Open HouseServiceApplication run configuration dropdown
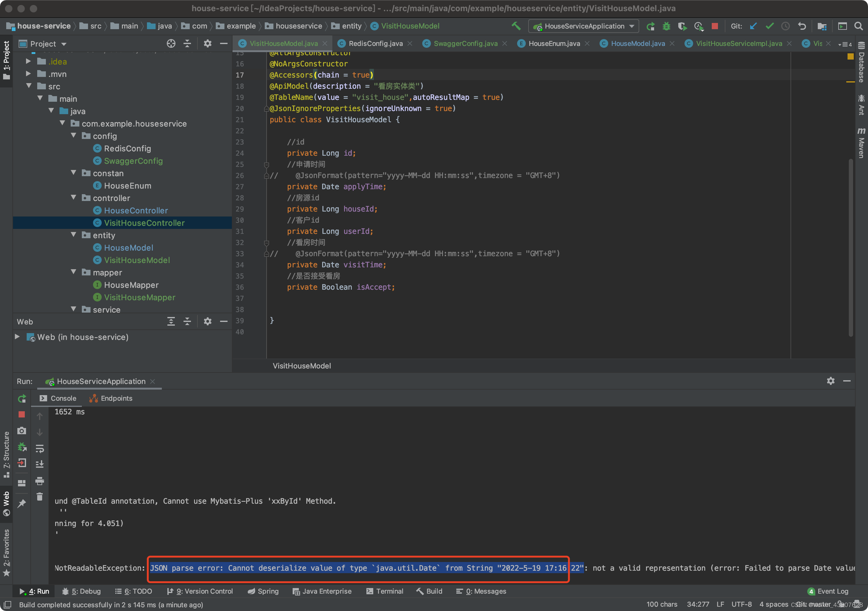 click(x=584, y=26)
